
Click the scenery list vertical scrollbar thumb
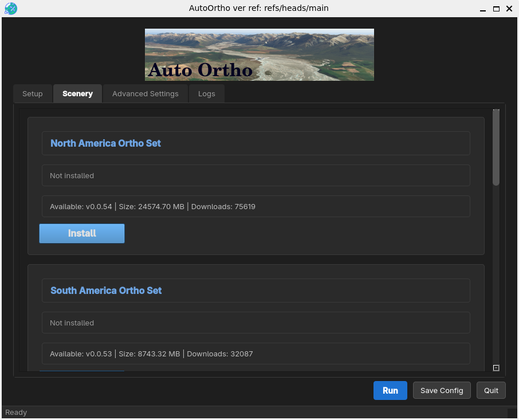(496, 147)
